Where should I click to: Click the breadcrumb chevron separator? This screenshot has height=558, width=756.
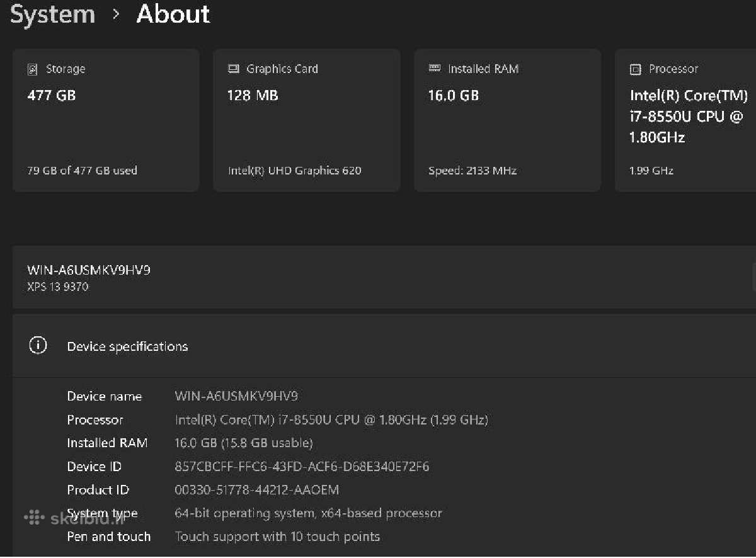coord(116,15)
